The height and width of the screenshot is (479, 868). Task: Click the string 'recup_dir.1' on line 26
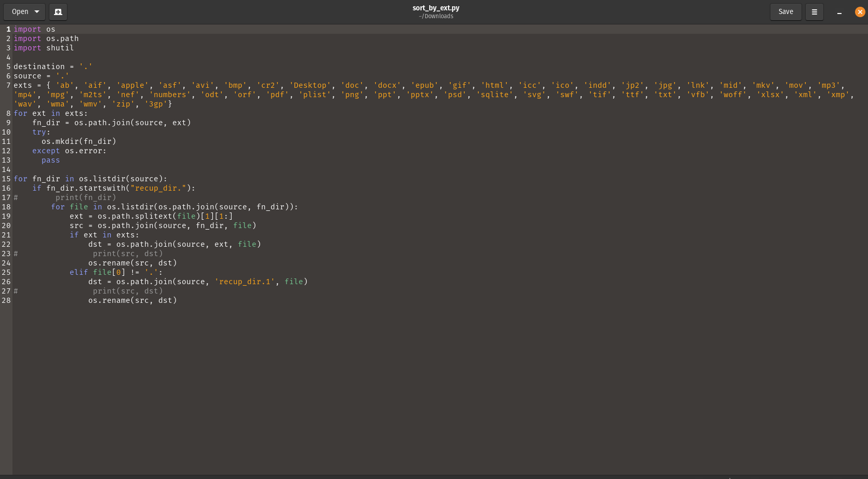(244, 282)
